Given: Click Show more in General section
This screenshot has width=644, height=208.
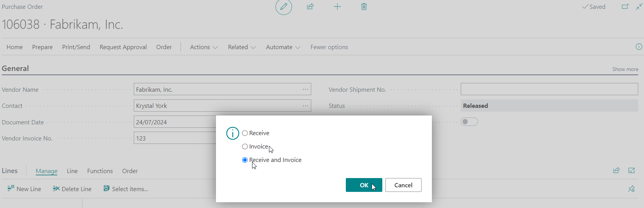Looking at the screenshot, I should click(625, 69).
